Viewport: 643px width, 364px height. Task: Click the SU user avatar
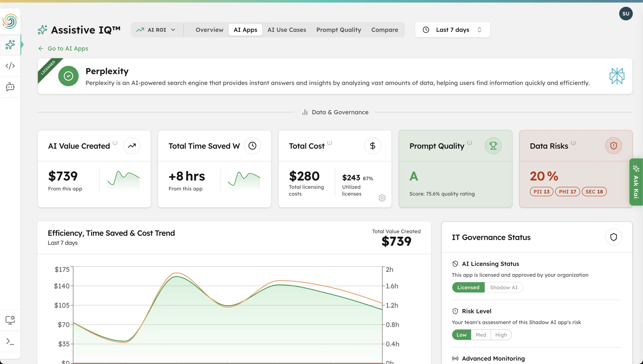[x=626, y=14]
